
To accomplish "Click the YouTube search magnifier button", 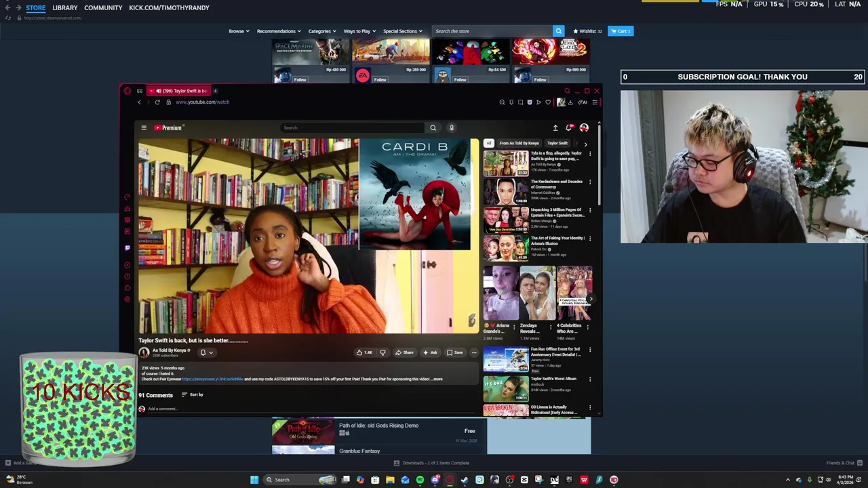I will 433,127.
